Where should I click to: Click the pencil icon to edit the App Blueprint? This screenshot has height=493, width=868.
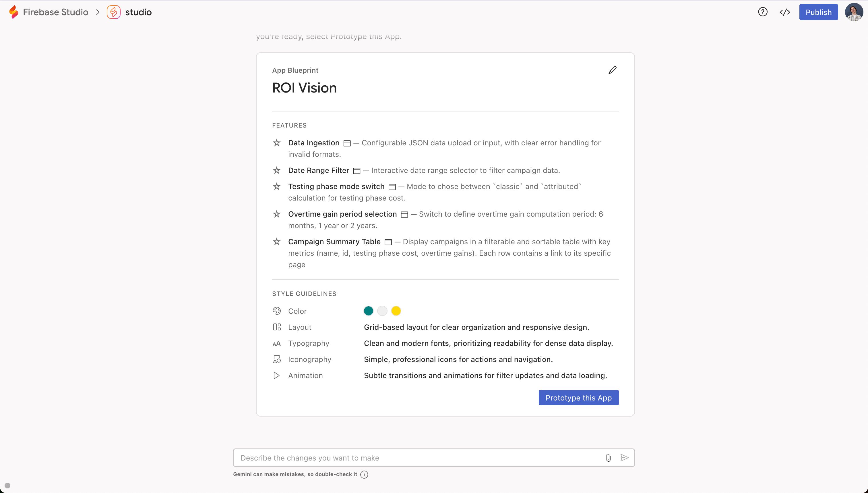point(612,70)
